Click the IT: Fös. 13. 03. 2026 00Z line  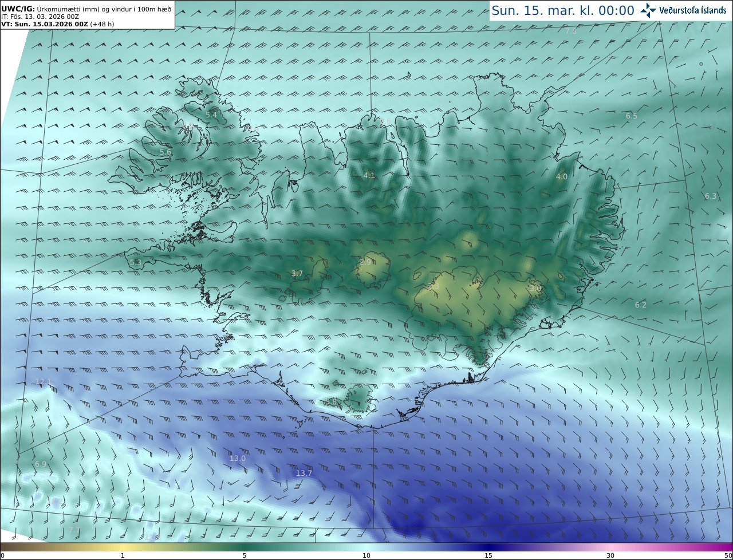40,17
